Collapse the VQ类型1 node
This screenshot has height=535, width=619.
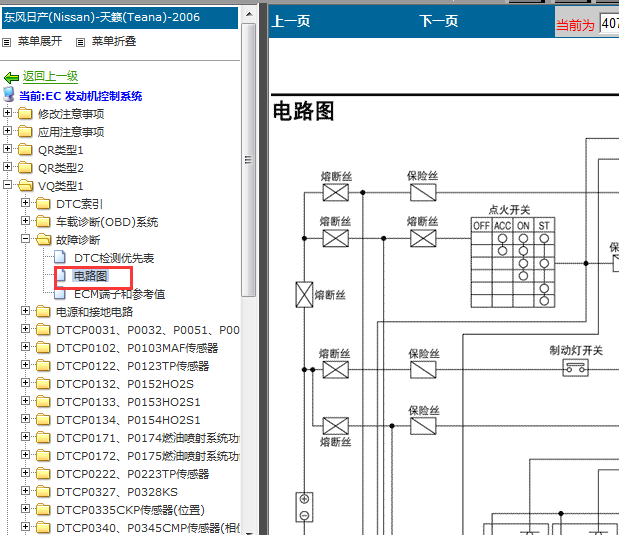tap(7, 185)
